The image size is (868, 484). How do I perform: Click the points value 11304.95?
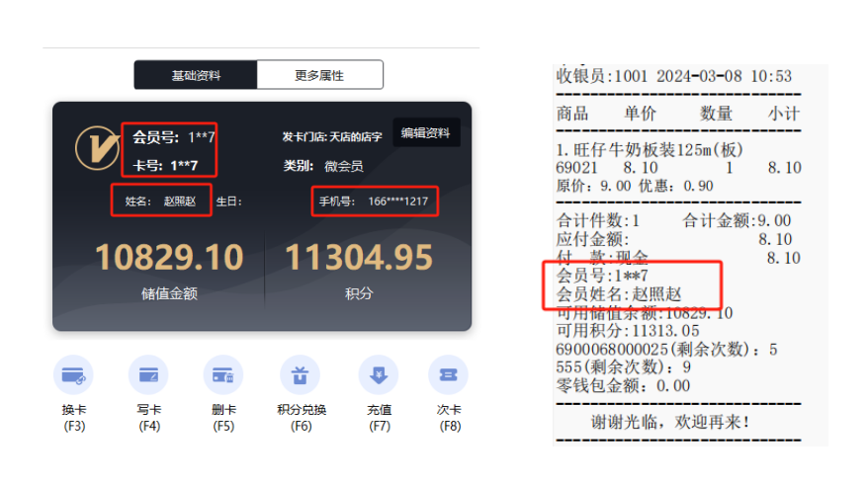(x=359, y=257)
